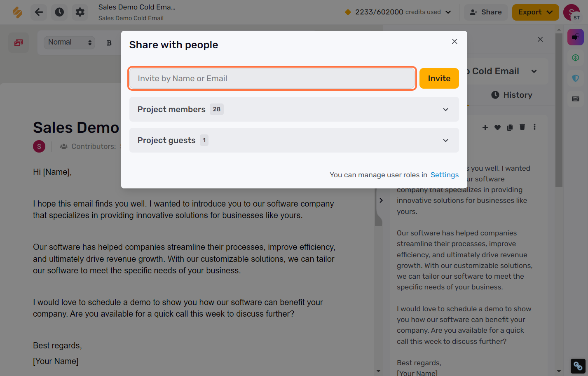Click 'Best regards,' text in the editor

57,345
